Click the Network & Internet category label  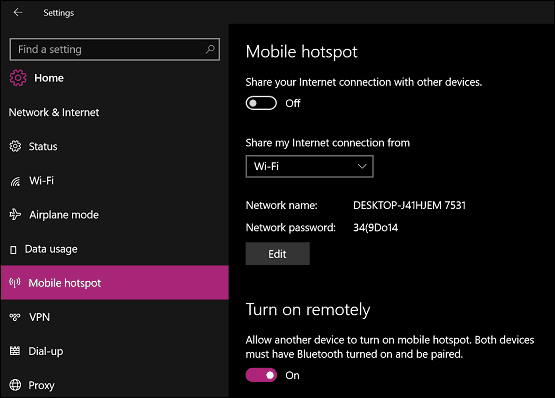54,112
